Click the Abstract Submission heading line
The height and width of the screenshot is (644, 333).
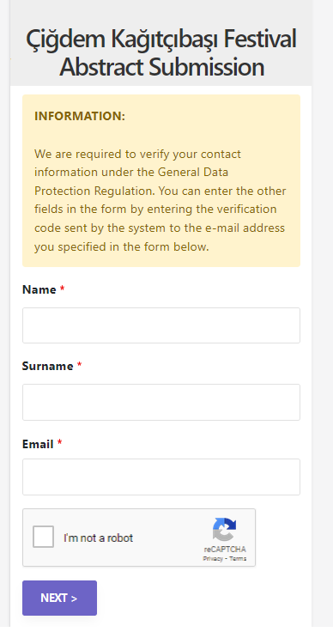tap(161, 66)
